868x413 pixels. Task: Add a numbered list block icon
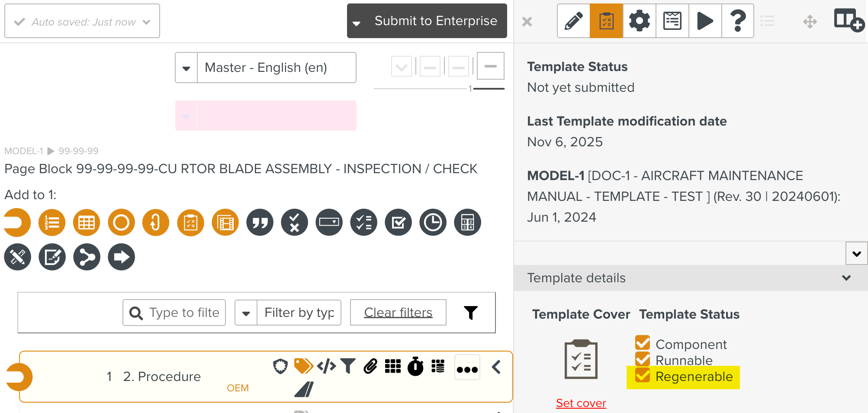[52, 223]
